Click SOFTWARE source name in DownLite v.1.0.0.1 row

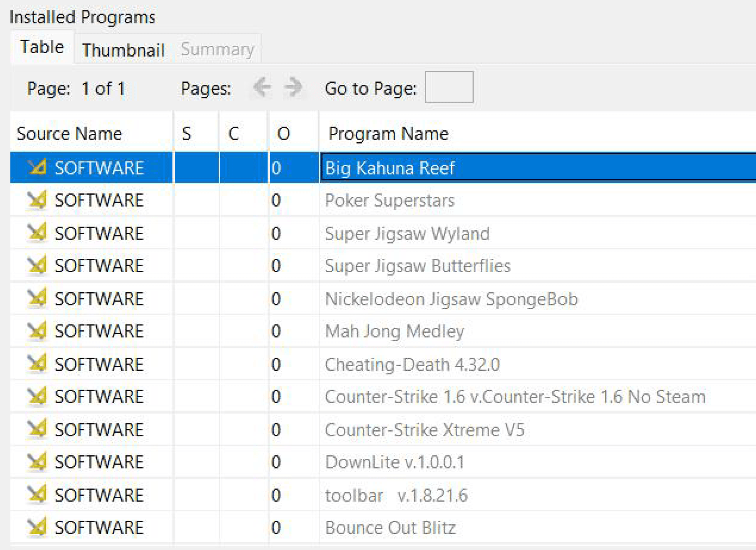coord(99,462)
